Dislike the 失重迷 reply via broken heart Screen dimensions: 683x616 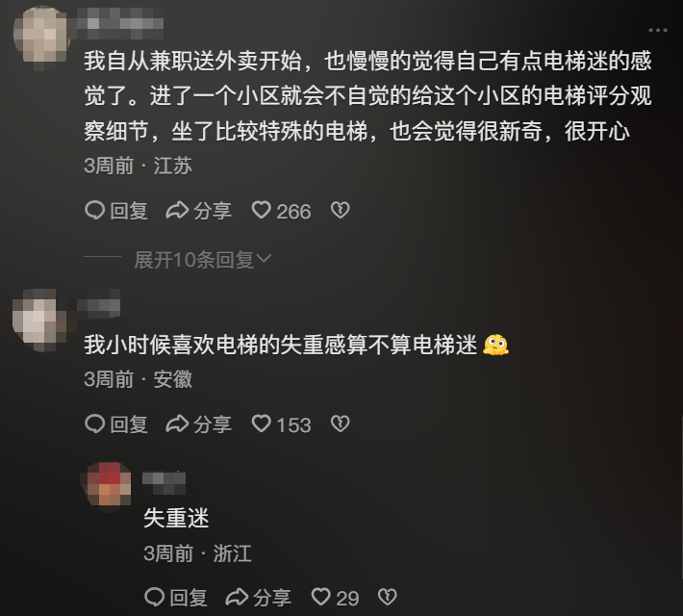tap(388, 597)
